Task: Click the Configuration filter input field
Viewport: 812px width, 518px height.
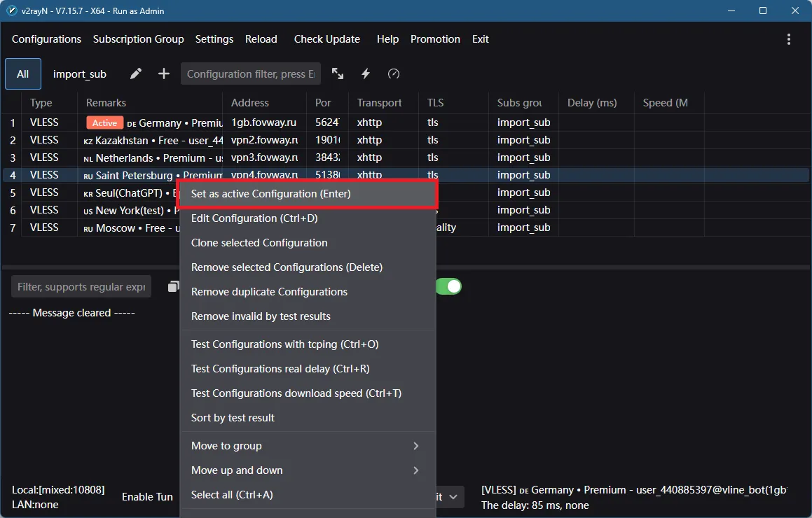Action: 250,74
